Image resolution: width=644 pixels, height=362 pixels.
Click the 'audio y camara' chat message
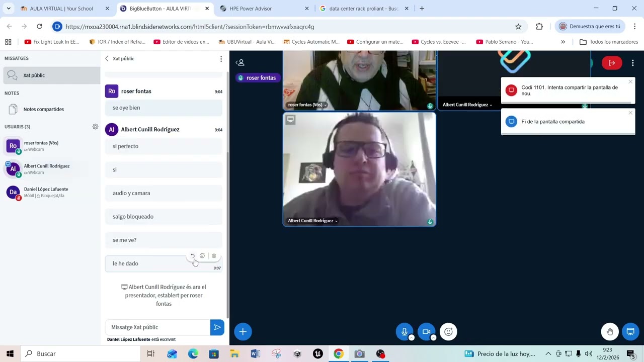click(x=164, y=193)
